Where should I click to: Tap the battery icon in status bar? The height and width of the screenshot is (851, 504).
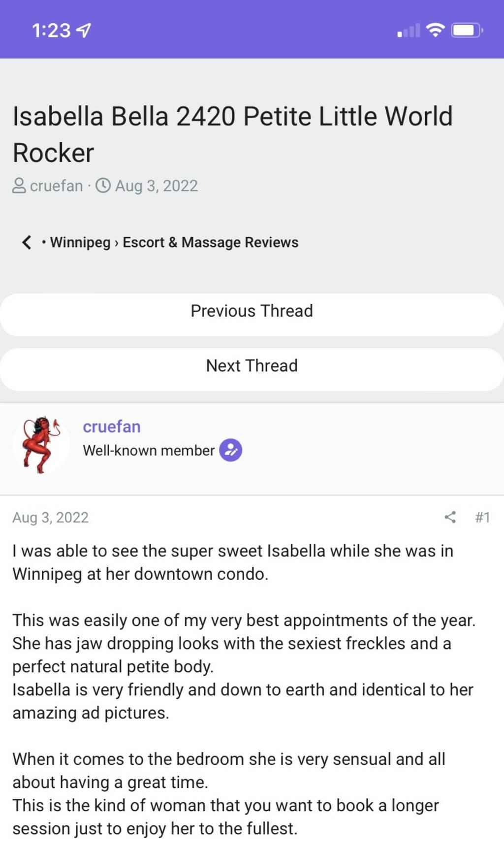(466, 31)
